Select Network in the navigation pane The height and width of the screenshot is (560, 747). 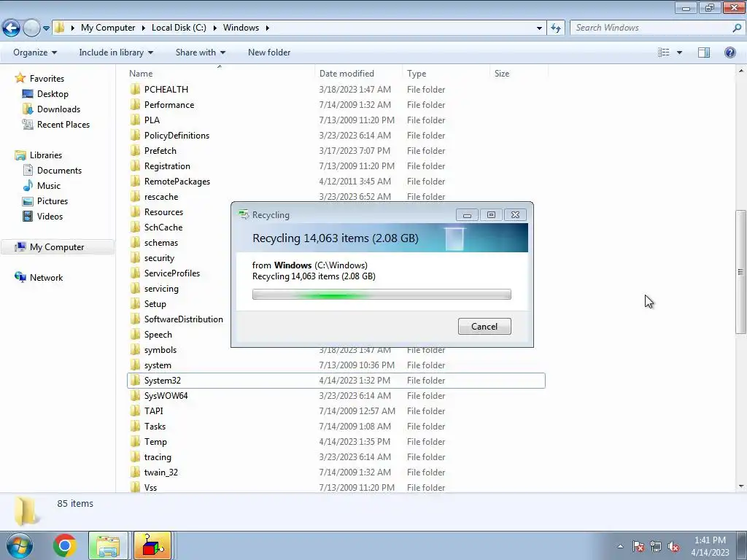[x=46, y=278]
